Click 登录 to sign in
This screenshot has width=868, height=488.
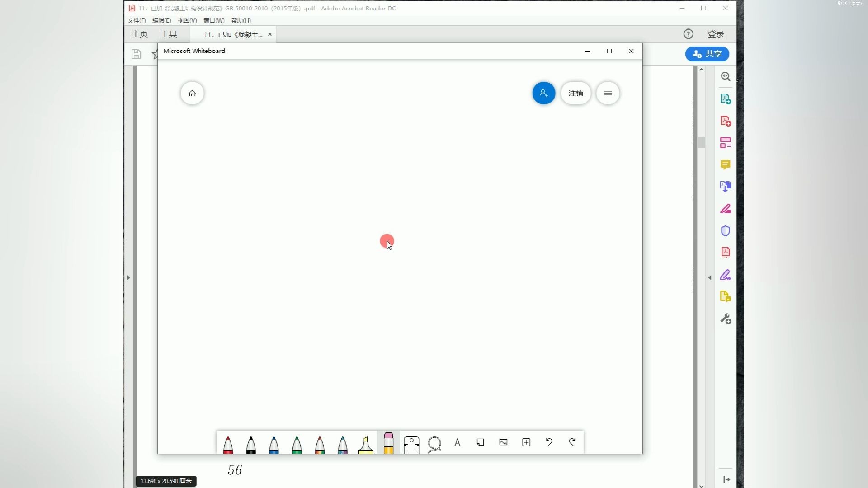coord(716,34)
